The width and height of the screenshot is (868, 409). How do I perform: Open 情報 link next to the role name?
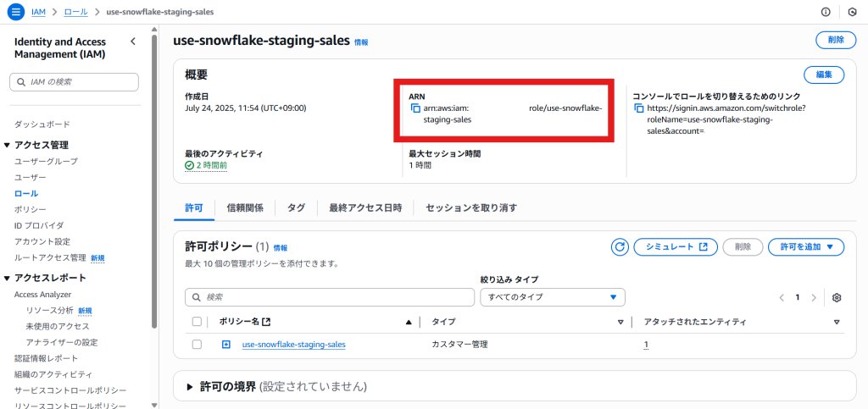point(361,42)
